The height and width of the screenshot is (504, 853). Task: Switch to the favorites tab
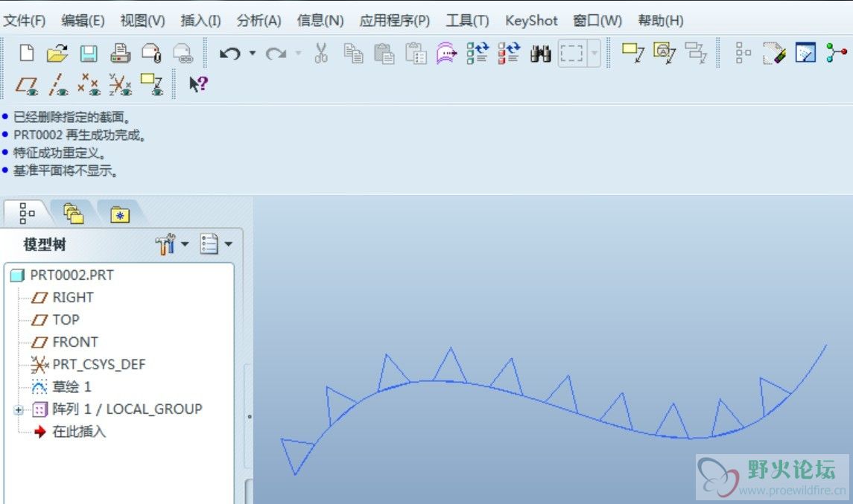(120, 214)
